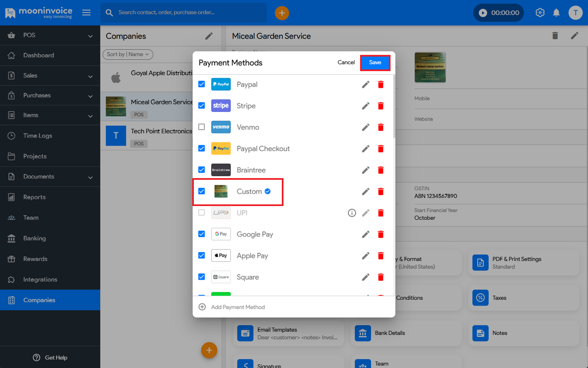The width and height of the screenshot is (588, 368).
Task: Enable the Venmo checkbox
Action: pos(202,127)
